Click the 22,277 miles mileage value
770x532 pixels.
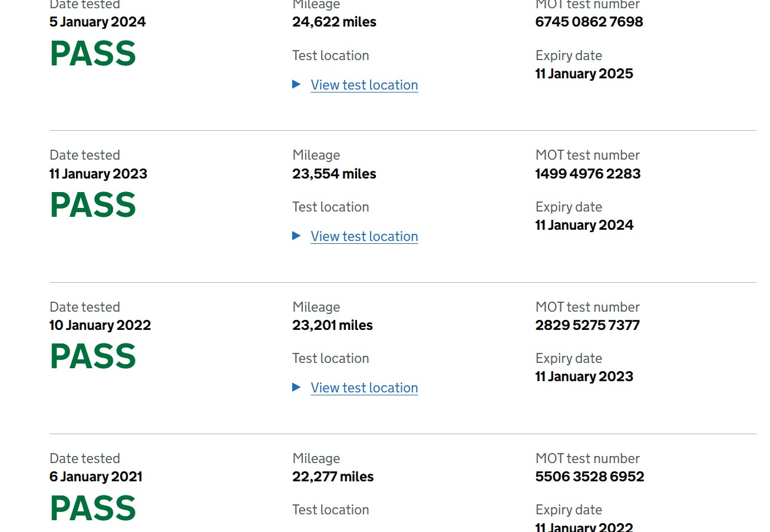333,477
